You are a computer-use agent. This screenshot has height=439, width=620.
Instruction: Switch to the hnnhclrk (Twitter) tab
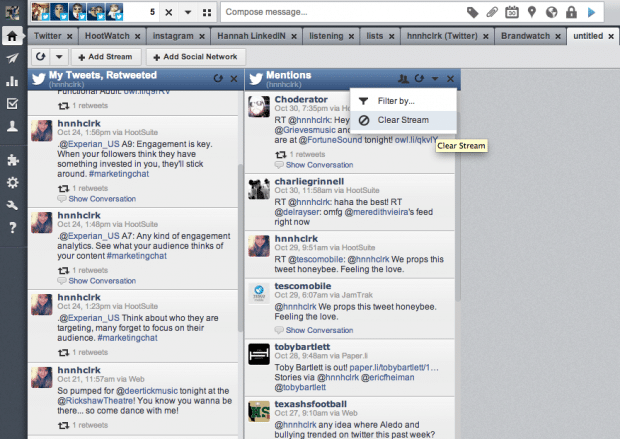click(x=442, y=36)
